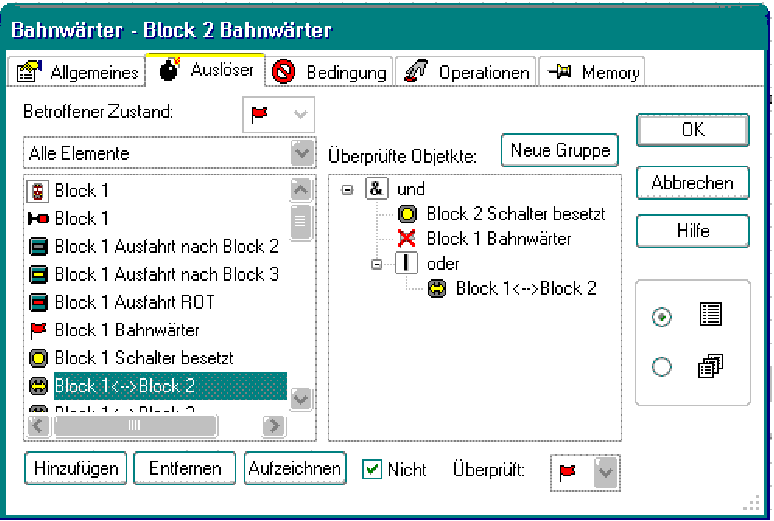Switch to the 'Bedingung' tab
The image size is (774, 521).
coord(331,72)
